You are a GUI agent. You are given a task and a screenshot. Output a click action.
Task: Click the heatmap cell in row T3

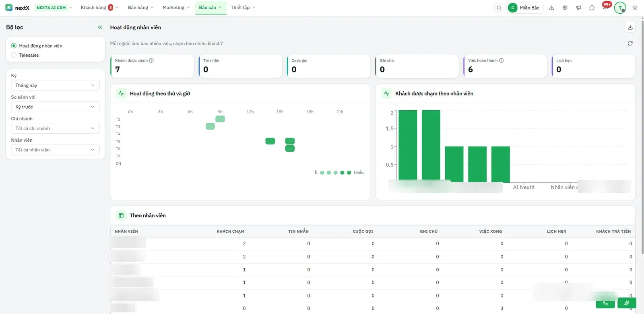[210, 126]
